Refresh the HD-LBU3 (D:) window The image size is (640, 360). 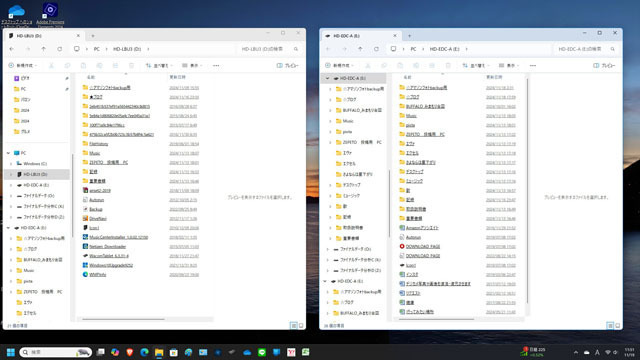pos(60,49)
